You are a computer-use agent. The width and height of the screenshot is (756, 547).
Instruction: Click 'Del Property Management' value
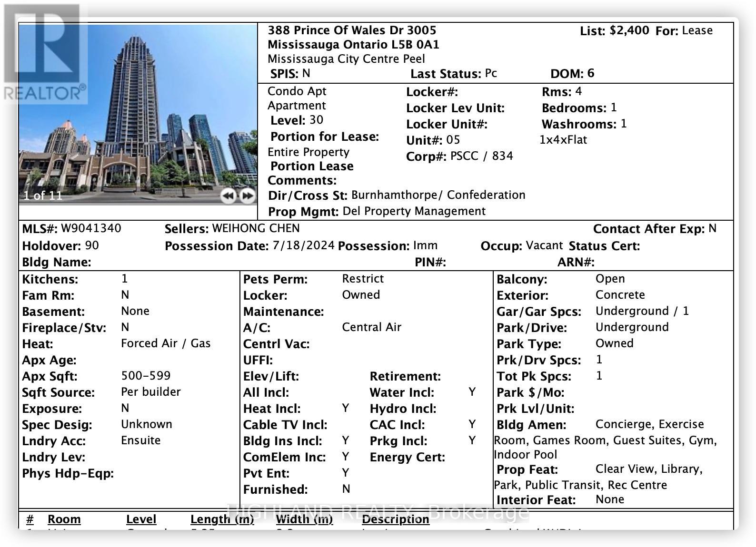point(414,211)
